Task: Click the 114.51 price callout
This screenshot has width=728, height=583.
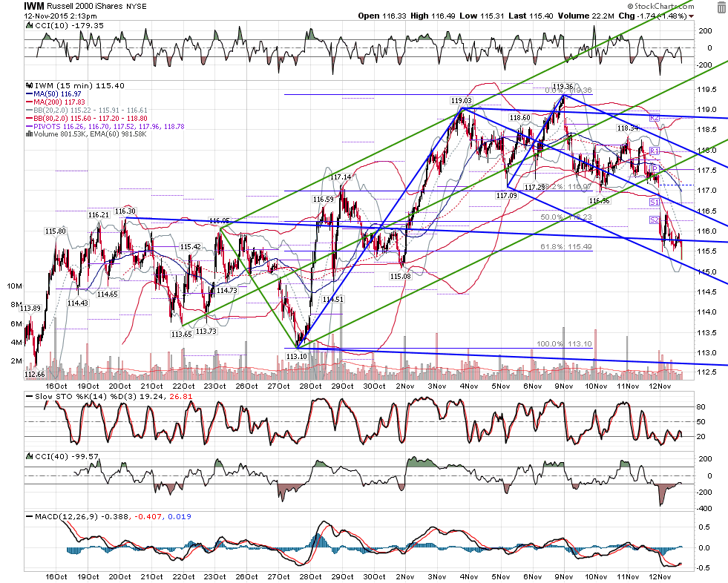Action: (x=333, y=300)
